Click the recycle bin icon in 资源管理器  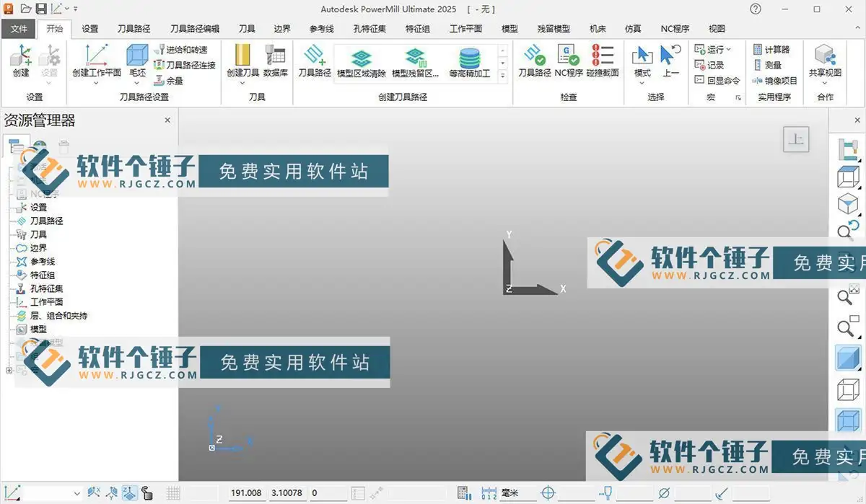coord(64,147)
